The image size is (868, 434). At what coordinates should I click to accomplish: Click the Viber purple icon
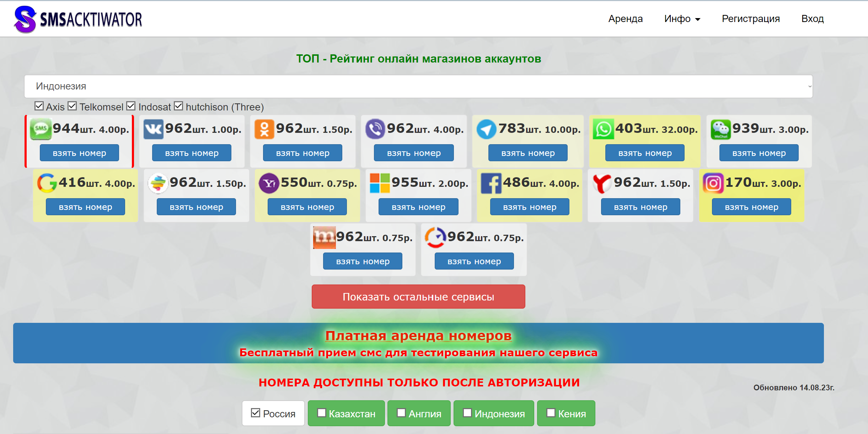coord(375,129)
